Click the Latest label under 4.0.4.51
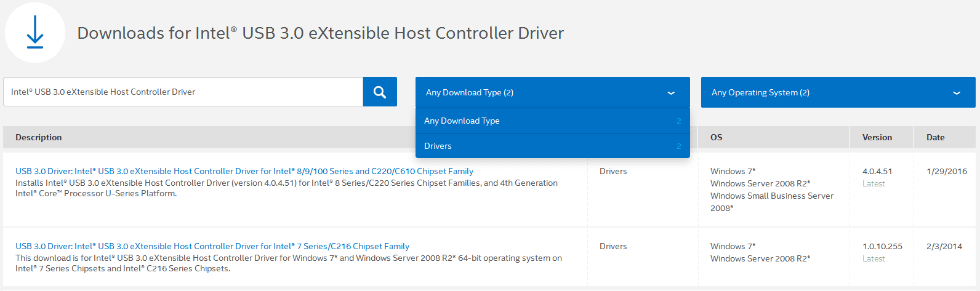Viewport: 980px width, 291px height. (x=874, y=183)
